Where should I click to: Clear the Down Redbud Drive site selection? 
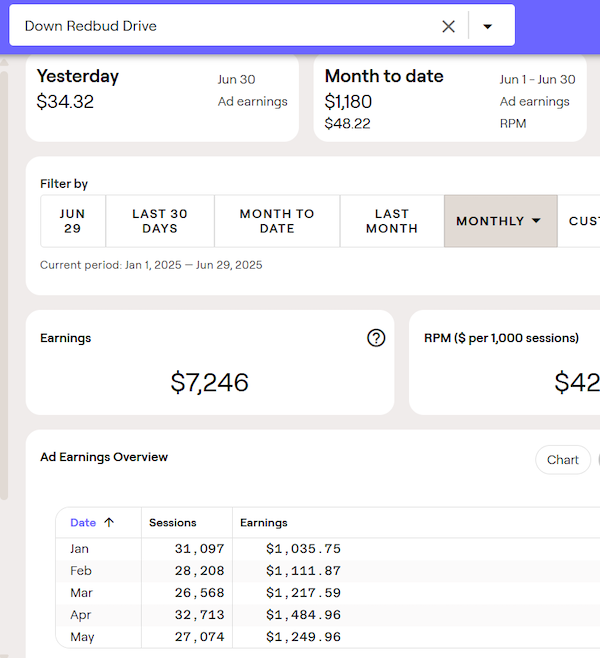point(448,26)
